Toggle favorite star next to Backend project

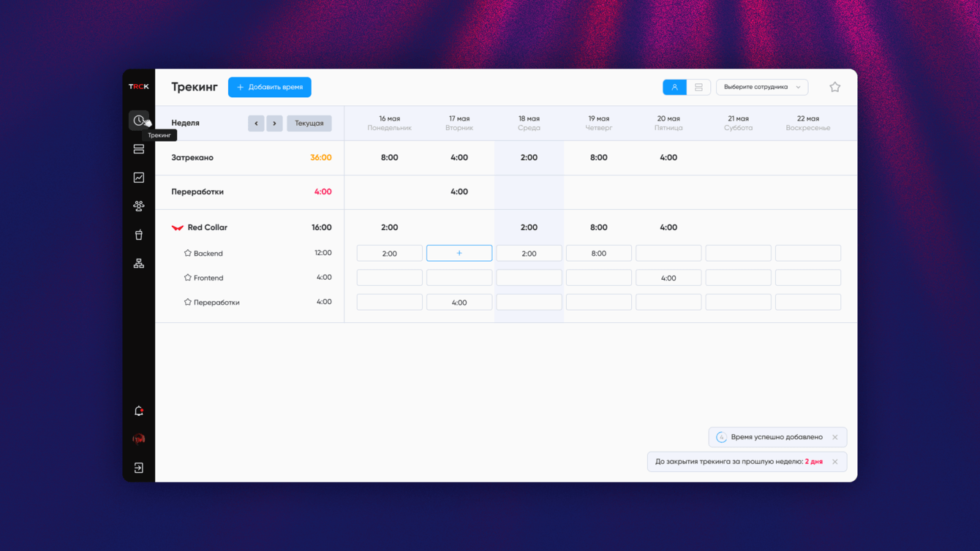(x=188, y=254)
